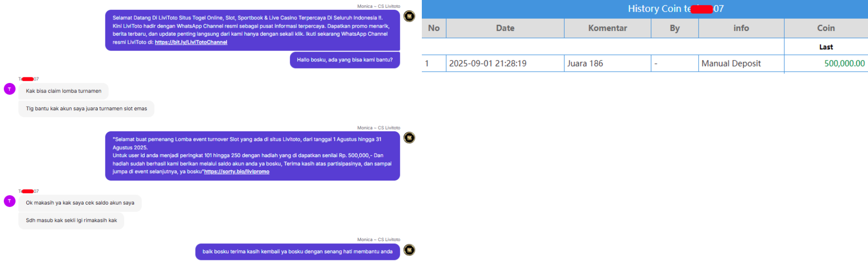Click the 'Monica – CS Livitoto' label above the welcome message
Viewport: 868px width, 265px height.
379,6
